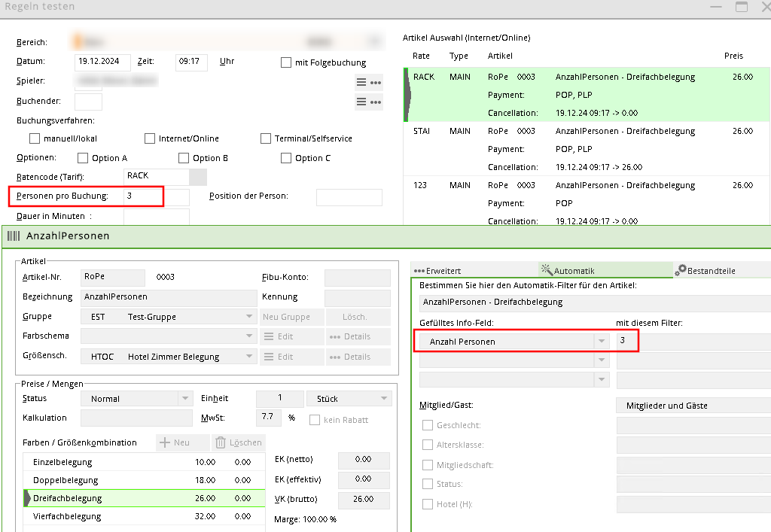Open the Bestandteile tab

click(x=706, y=270)
